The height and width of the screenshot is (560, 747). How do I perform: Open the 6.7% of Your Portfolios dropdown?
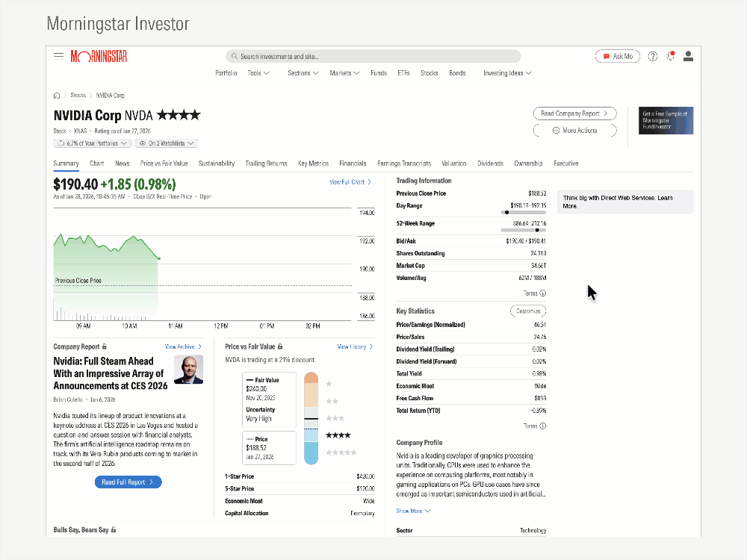click(x=92, y=143)
